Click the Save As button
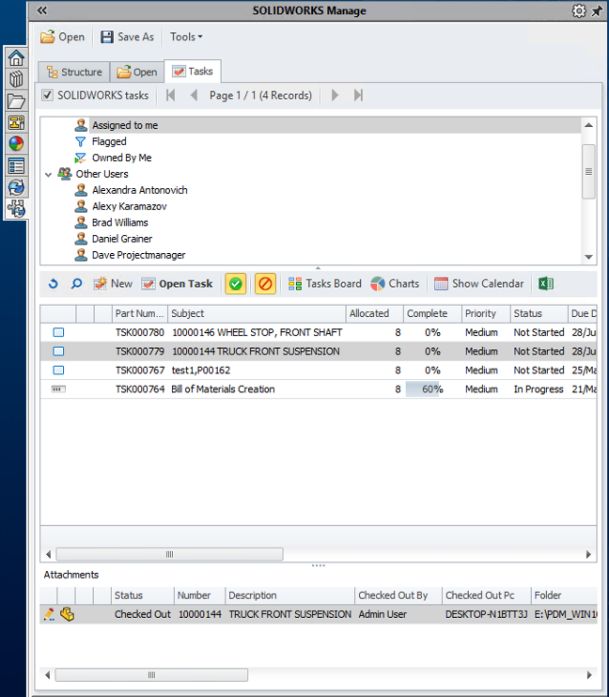Screen dimensions: 609x697 (x=127, y=37)
